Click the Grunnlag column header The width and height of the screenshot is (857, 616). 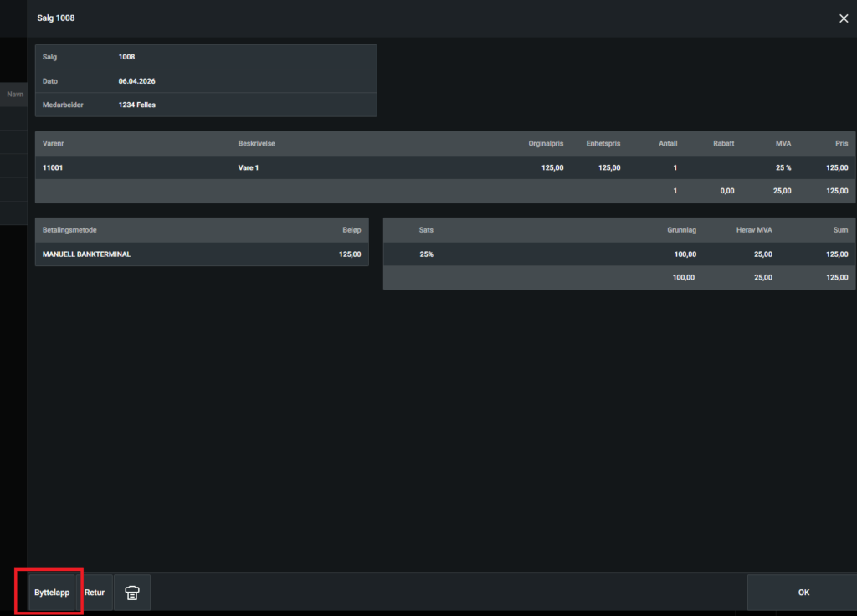coord(681,230)
